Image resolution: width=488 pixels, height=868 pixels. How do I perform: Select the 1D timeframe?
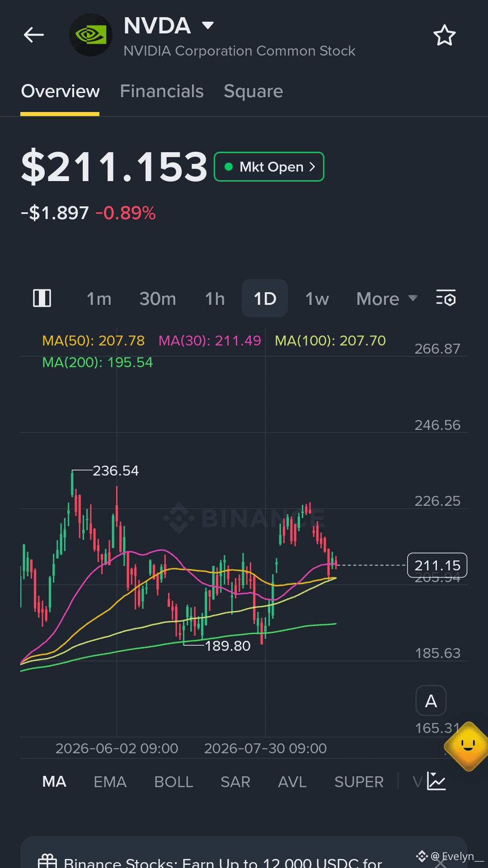click(265, 299)
